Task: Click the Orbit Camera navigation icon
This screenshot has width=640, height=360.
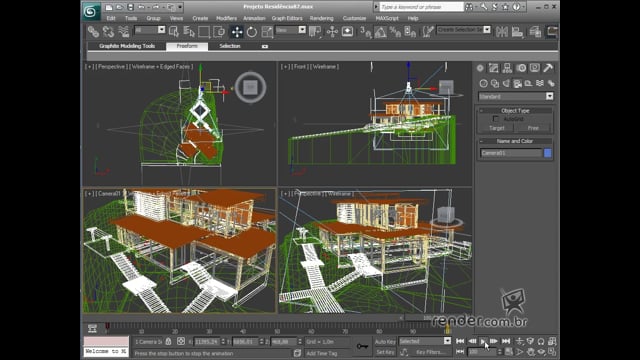Action: click(x=541, y=351)
